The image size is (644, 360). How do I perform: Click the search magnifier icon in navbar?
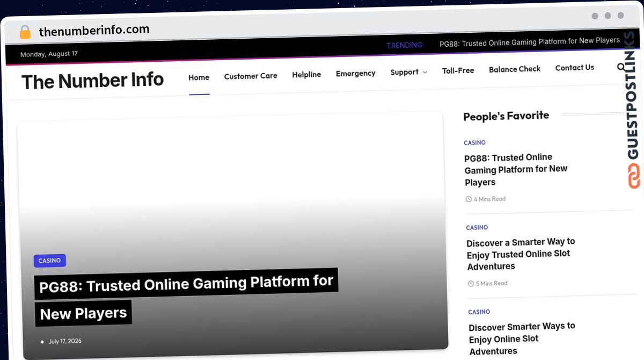tap(621, 67)
